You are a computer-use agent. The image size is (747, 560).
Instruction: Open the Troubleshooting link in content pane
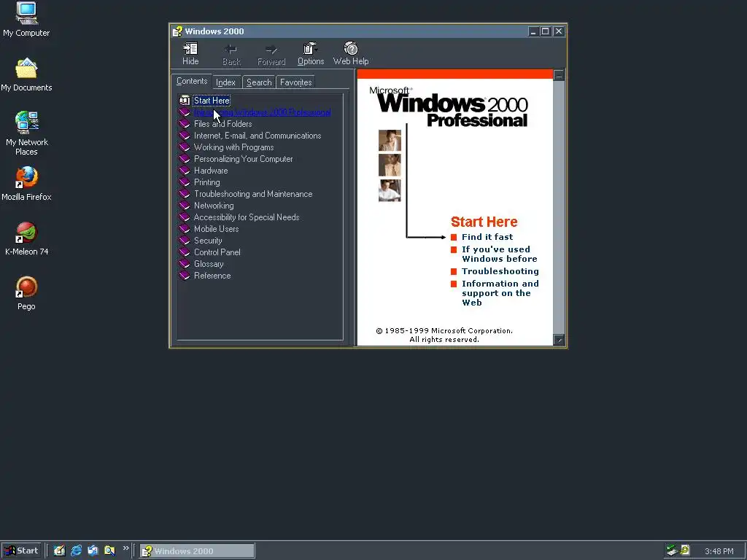(500, 271)
